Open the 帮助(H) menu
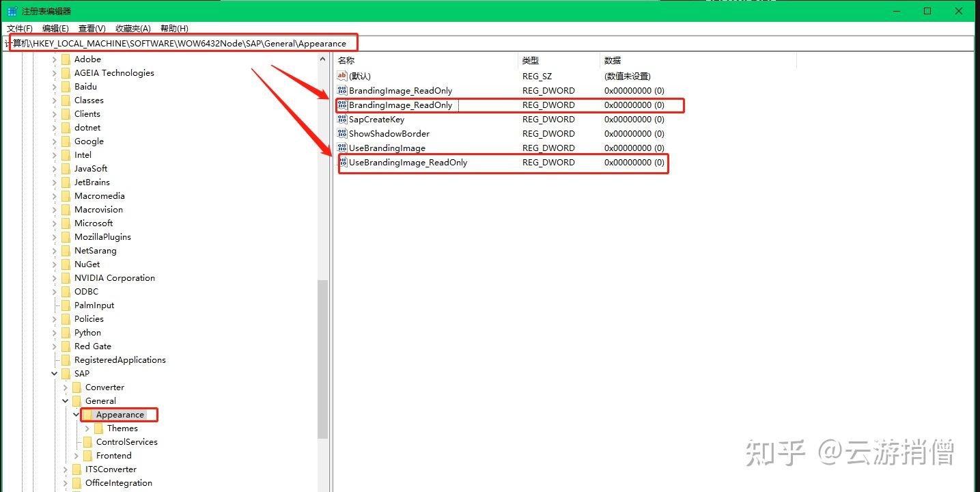980x492 pixels. coord(174,28)
